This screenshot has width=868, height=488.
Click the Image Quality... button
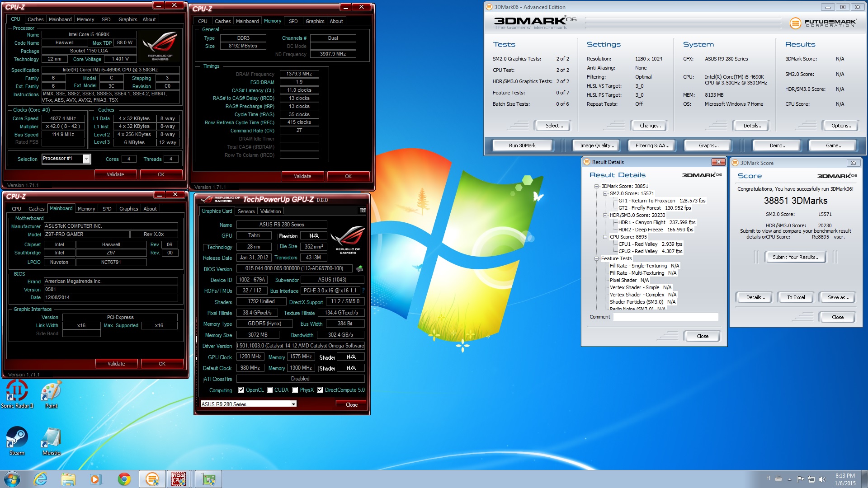[x=597, y=145]
